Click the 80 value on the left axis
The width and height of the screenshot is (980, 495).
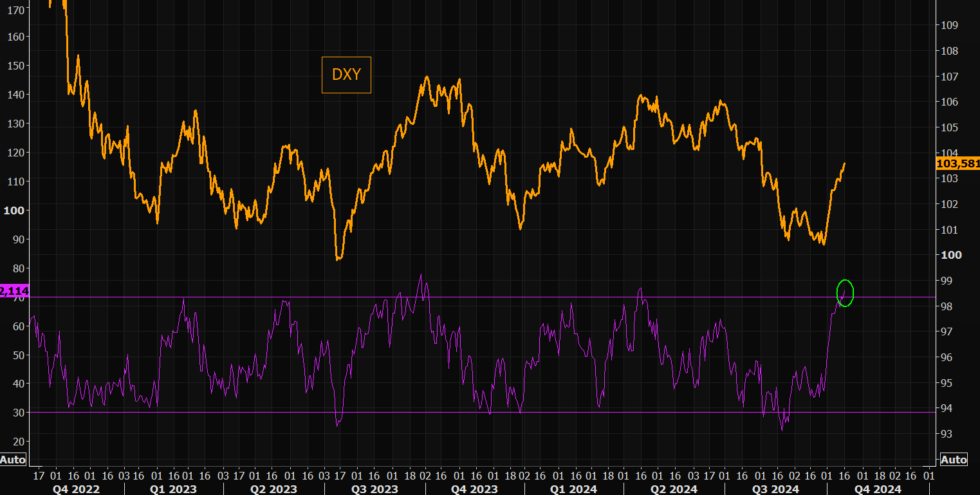[x=19, y=268]
